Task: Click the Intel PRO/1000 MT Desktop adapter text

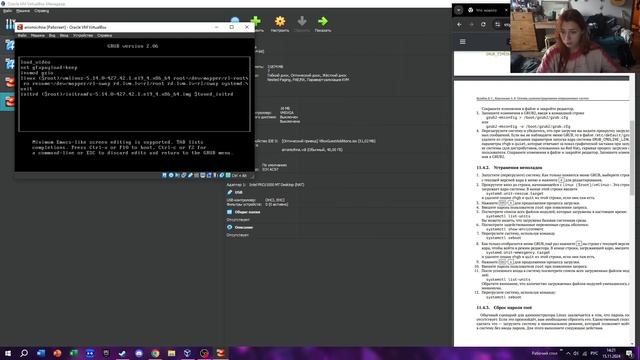Action: (276, 185)
